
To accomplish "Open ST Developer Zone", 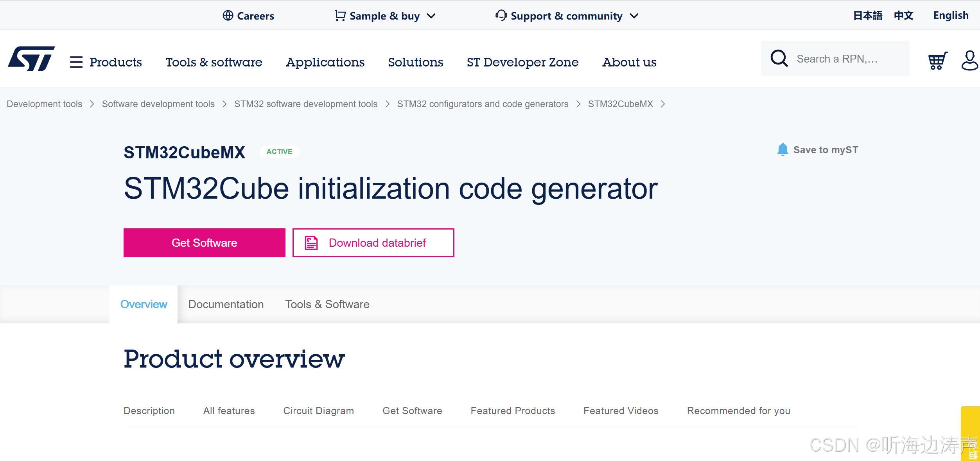I will [x=523, y=62].
